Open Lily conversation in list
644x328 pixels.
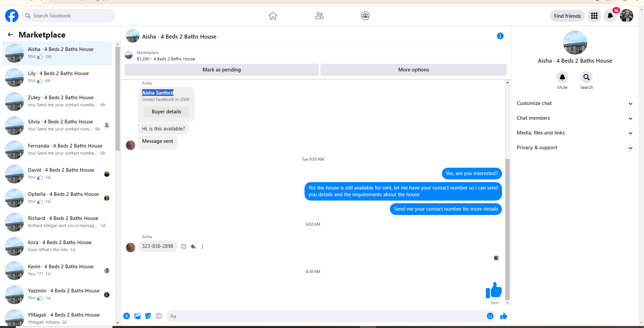click(x=57, y=77)
